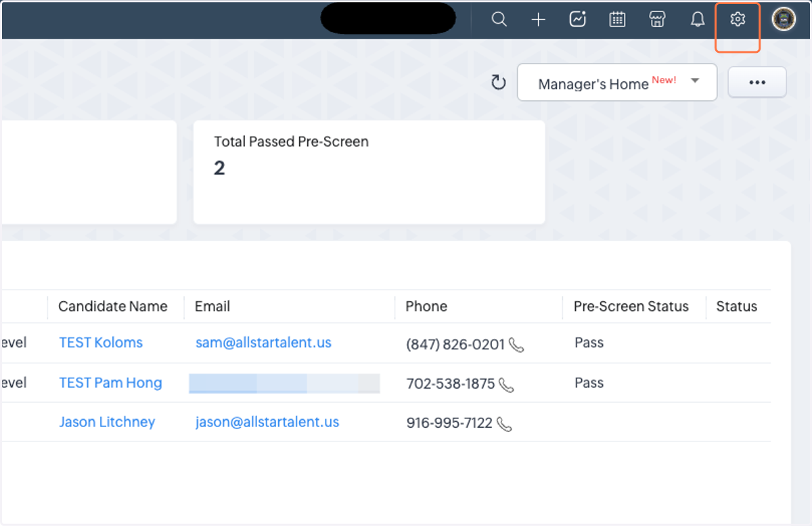Click the Email column header

click(x=212, y=306)
